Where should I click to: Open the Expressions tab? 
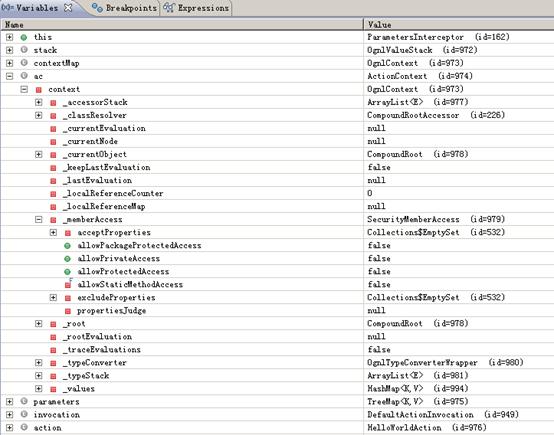click(196, 8)
